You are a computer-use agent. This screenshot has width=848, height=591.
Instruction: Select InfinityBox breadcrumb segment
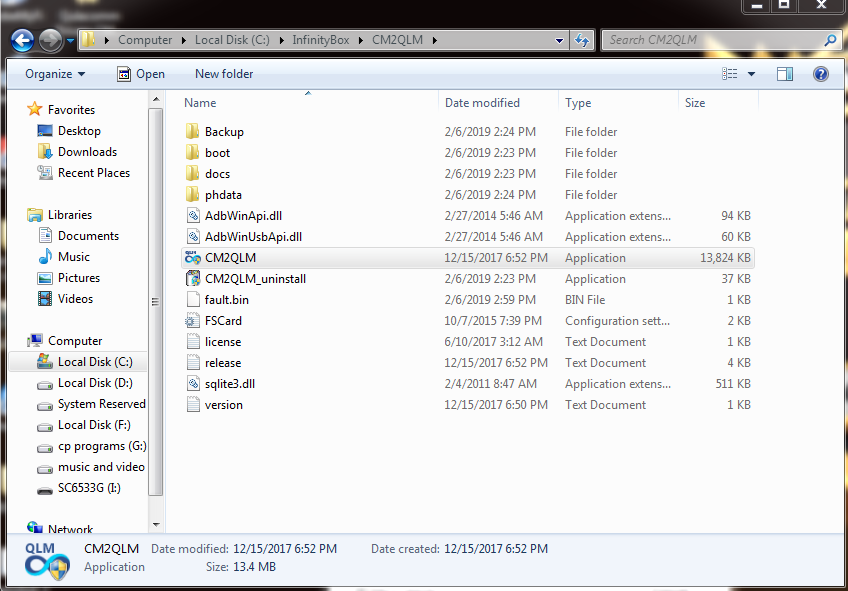321,40
